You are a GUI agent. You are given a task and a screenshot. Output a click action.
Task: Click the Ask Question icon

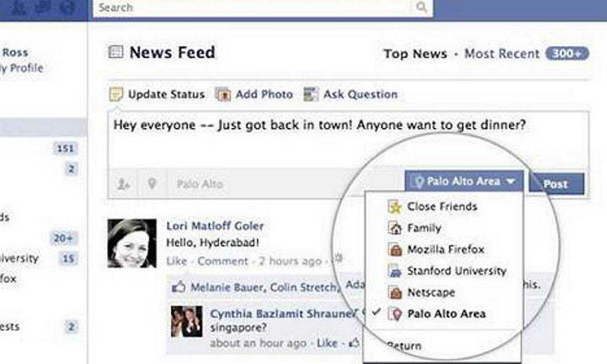[311, 94]
